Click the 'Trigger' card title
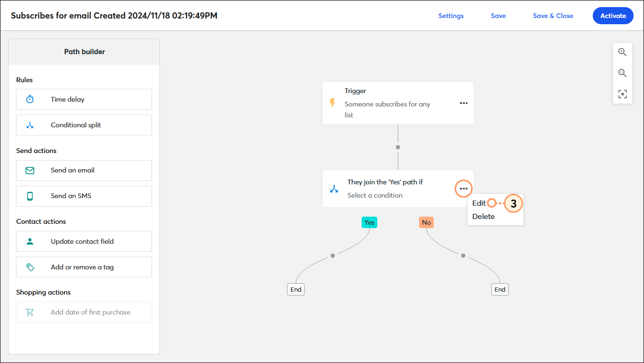 click(355, 91)
